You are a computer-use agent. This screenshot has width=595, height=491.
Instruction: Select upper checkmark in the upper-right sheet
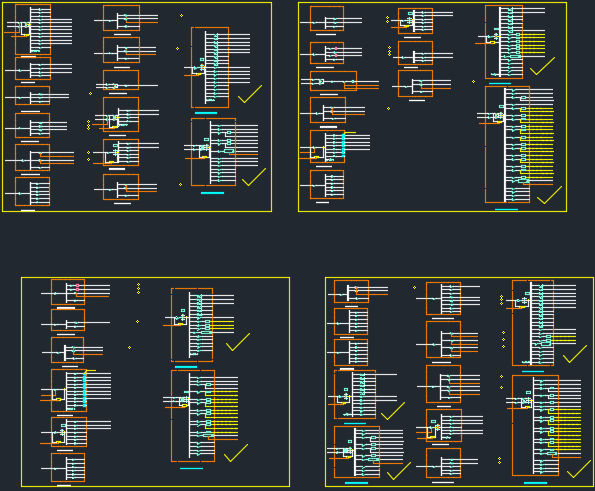pyautogui.click(x=543, y=66)
